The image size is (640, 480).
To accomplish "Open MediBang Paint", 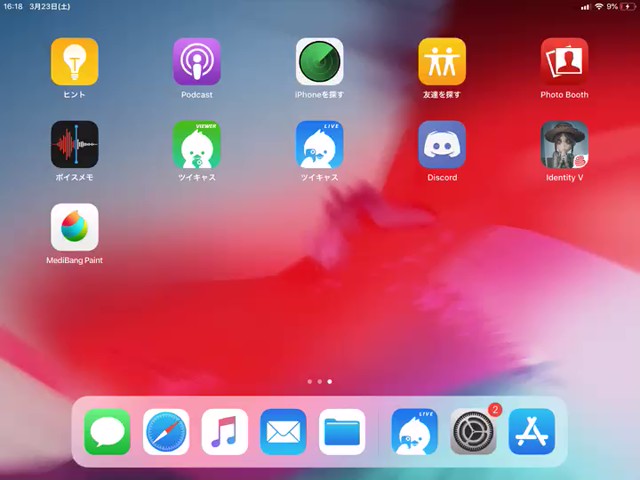I will pos(74,227).
